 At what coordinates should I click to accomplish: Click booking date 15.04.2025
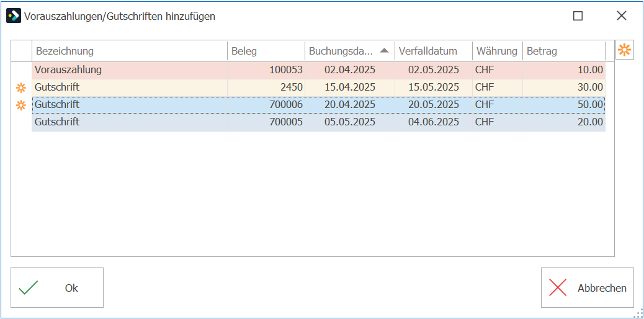[x=350, y=88]
